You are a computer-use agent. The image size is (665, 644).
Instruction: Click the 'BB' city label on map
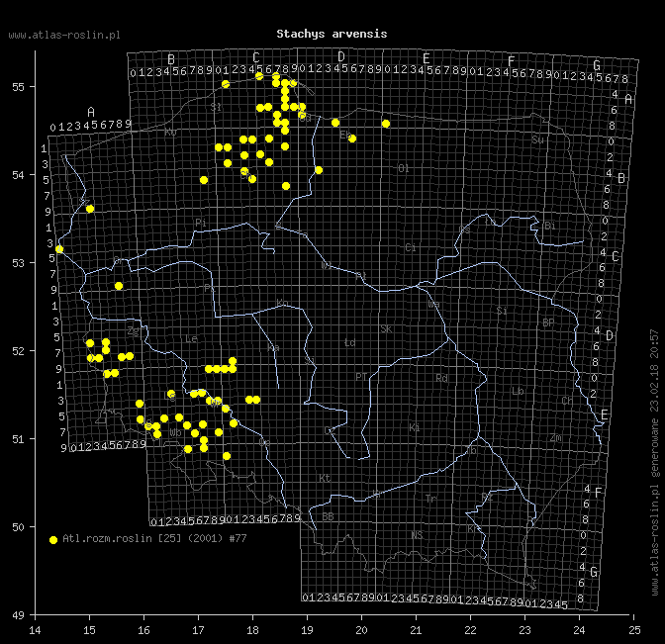pos(328,516)
